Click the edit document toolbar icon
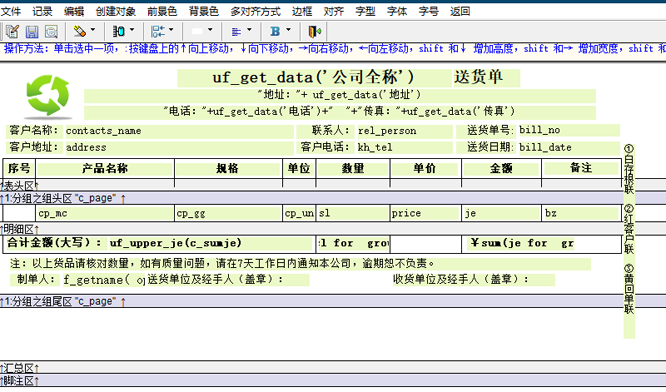 (12, 31)
